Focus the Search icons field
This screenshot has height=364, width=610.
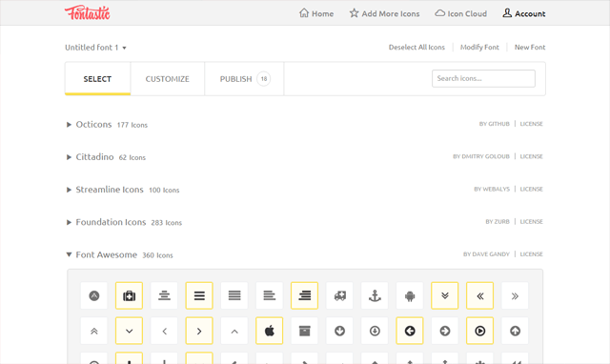[x=483, y=78]
